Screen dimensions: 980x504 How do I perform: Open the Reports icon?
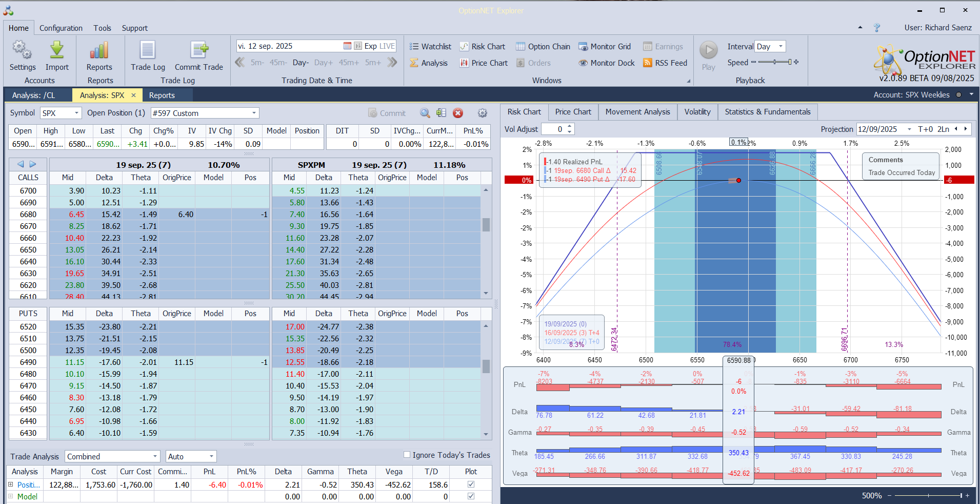pos(99,56)
